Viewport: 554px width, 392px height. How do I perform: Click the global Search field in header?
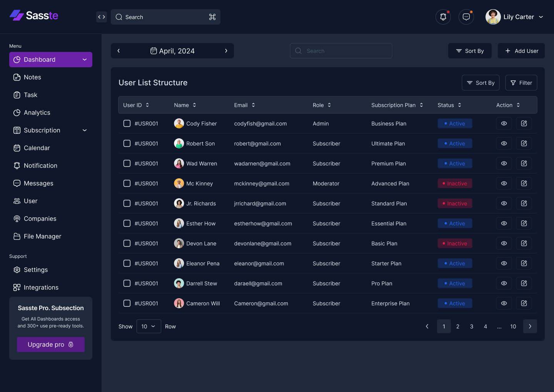tap(165, 17)
